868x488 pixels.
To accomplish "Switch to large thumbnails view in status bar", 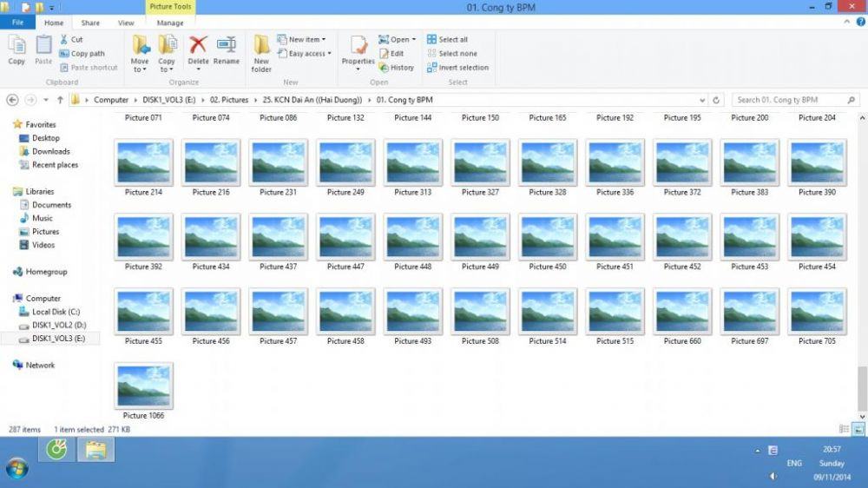I will pos(858,429).
